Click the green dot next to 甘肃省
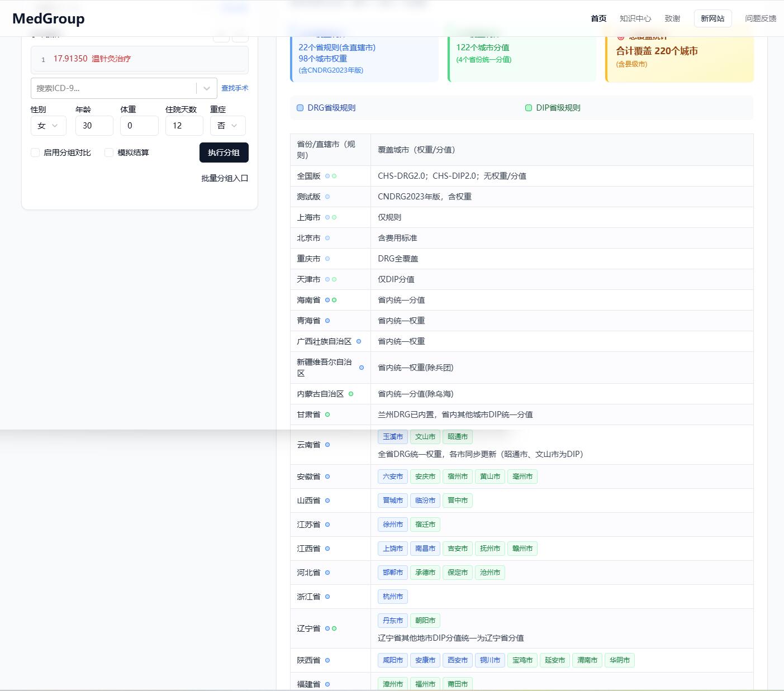Image resolution: width=784 pixels, height=691 pixels. click(x=328, y=414)
